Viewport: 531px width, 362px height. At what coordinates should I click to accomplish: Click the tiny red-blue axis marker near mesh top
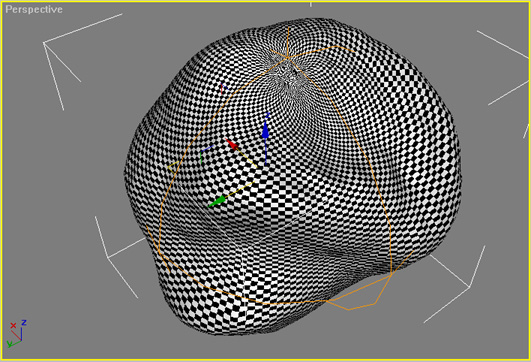(224, 88)
